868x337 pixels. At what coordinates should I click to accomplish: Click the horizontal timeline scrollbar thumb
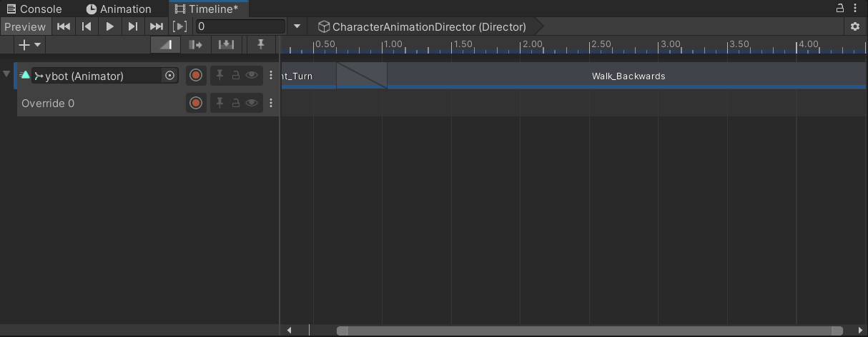click(x=589, y=331)
